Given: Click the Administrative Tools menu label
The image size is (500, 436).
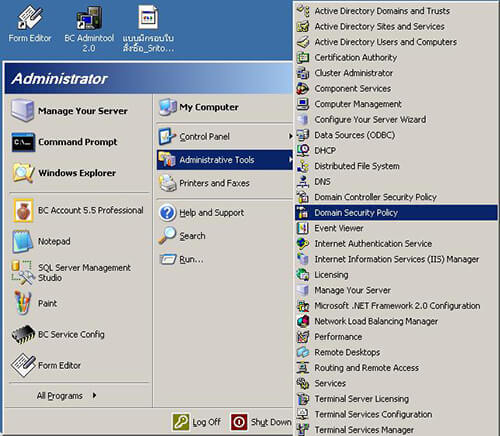Looking at the screenshot, I should click(217, 160).
